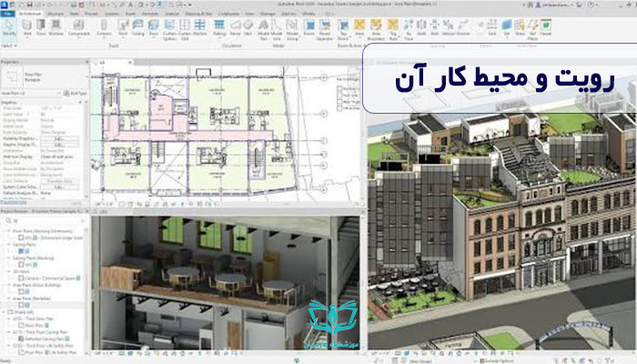The image size is (637, 364).
Task: Select Camera - Commercial Space view in browser
Action: coord(49,278)
